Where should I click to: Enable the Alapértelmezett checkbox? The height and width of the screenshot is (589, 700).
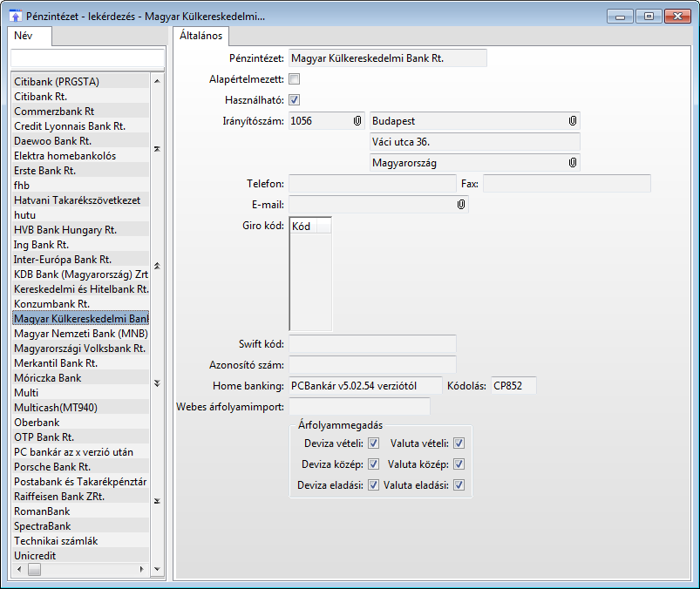coord(294,79)
